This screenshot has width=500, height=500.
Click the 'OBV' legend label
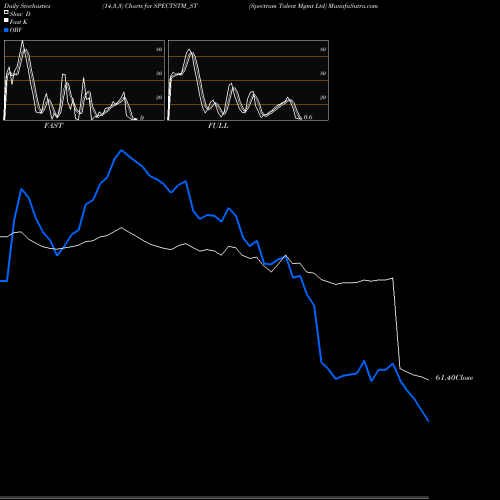(16, 30)
